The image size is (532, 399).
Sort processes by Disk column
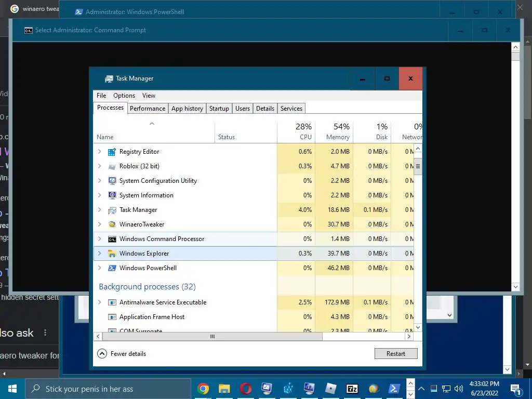click(372, 132)
